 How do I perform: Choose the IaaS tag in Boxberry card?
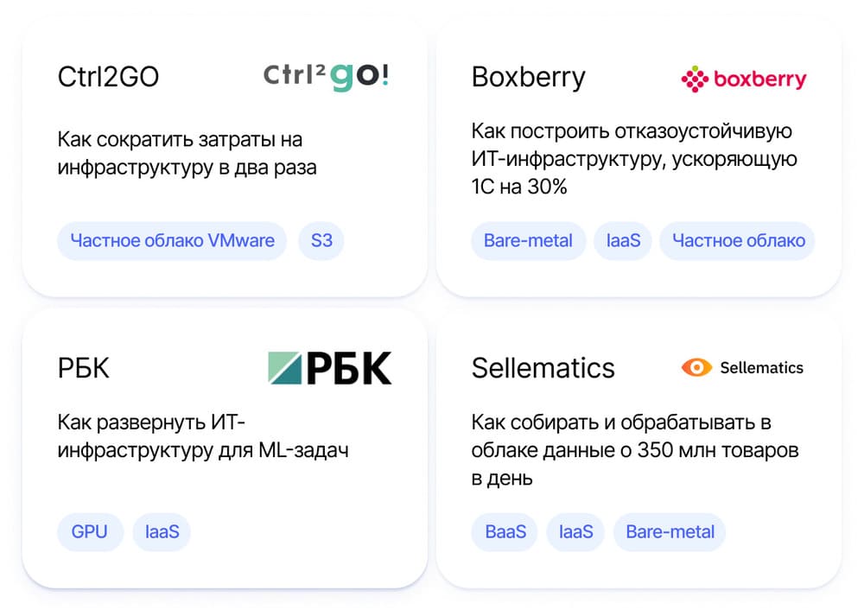click(x=623, y=241)
